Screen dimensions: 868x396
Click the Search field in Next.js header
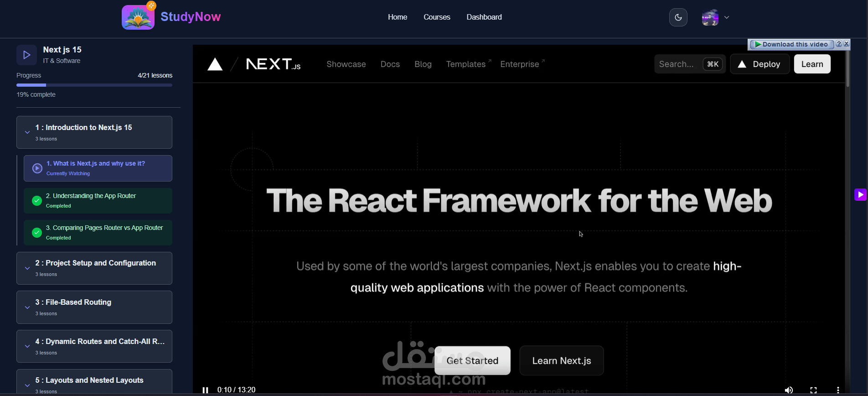[x=690, y=64]
